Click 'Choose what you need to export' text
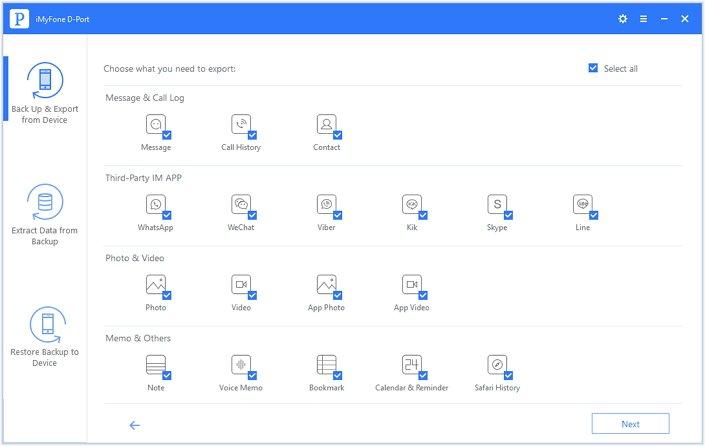The height and width of the screenshot is (446, 705). tap(170, 69)
